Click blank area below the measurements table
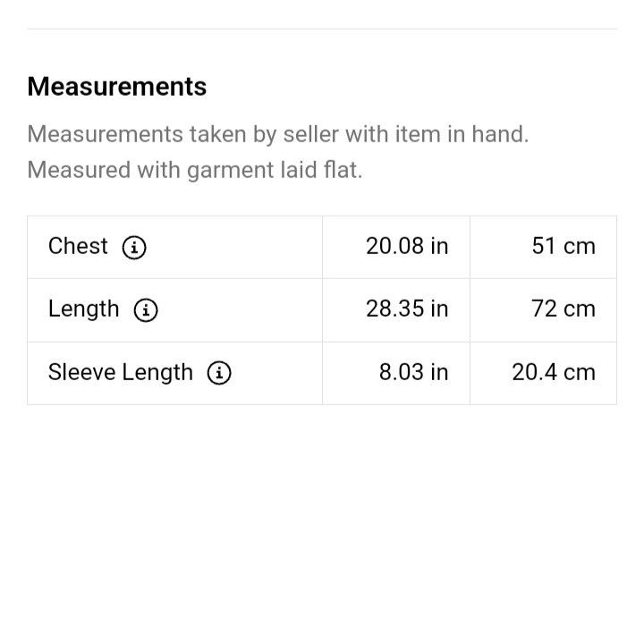This screenshot has height=644, width=644. 322,513
